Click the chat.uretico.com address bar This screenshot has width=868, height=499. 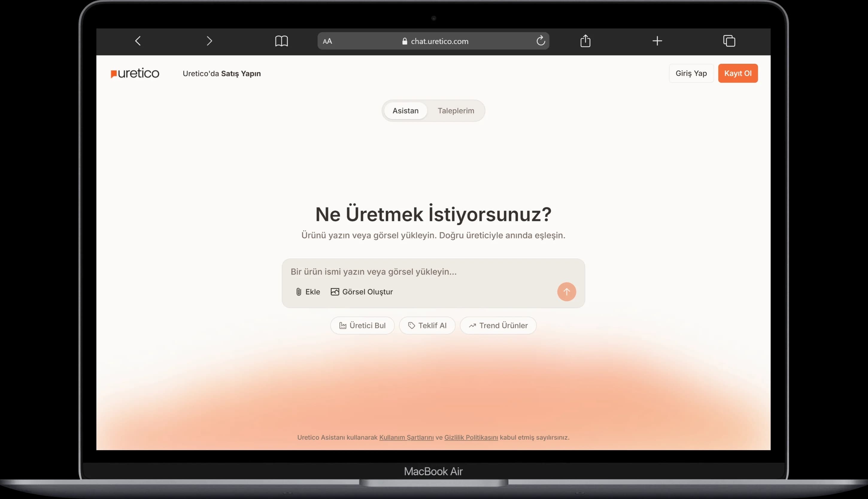coord(433,41)
